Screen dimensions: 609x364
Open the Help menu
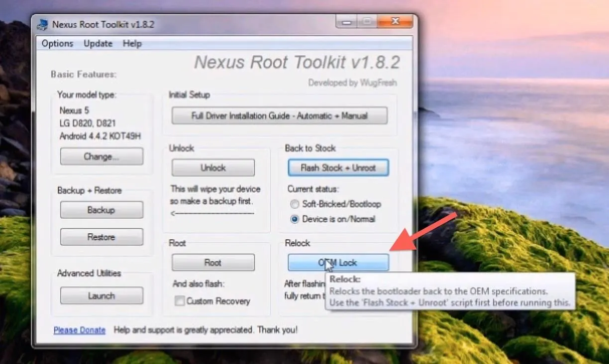point(132,44)
